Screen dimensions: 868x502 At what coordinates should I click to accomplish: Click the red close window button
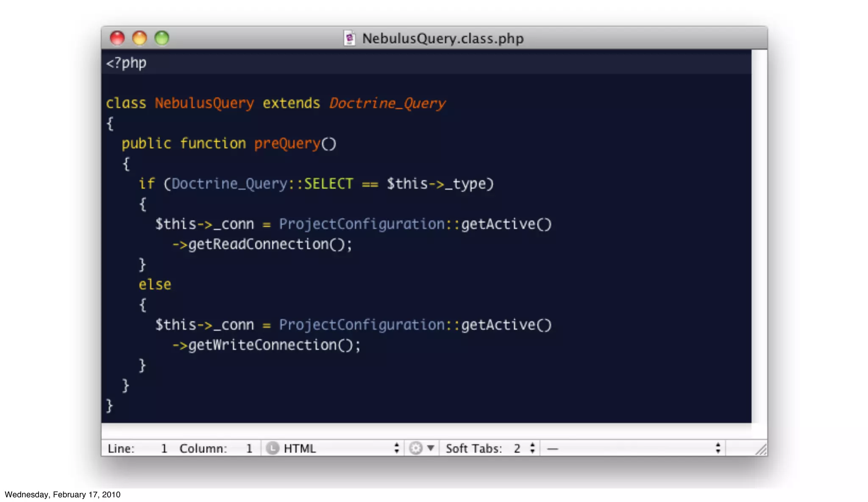tap(117, 38)
